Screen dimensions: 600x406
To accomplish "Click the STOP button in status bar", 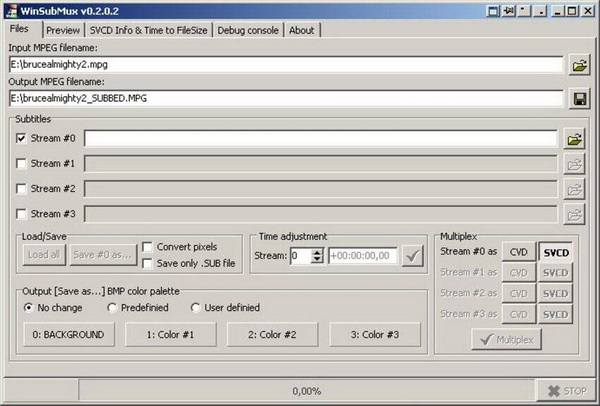I will tap(566, 390).
